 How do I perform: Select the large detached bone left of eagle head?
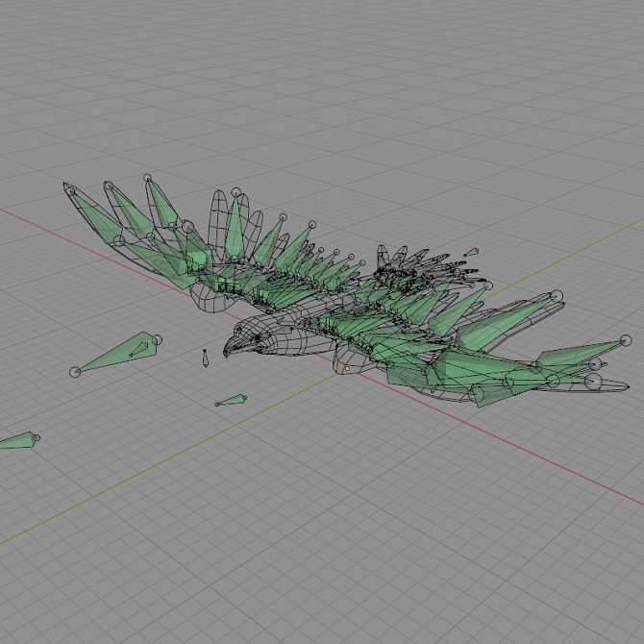(x=116, y=354)
